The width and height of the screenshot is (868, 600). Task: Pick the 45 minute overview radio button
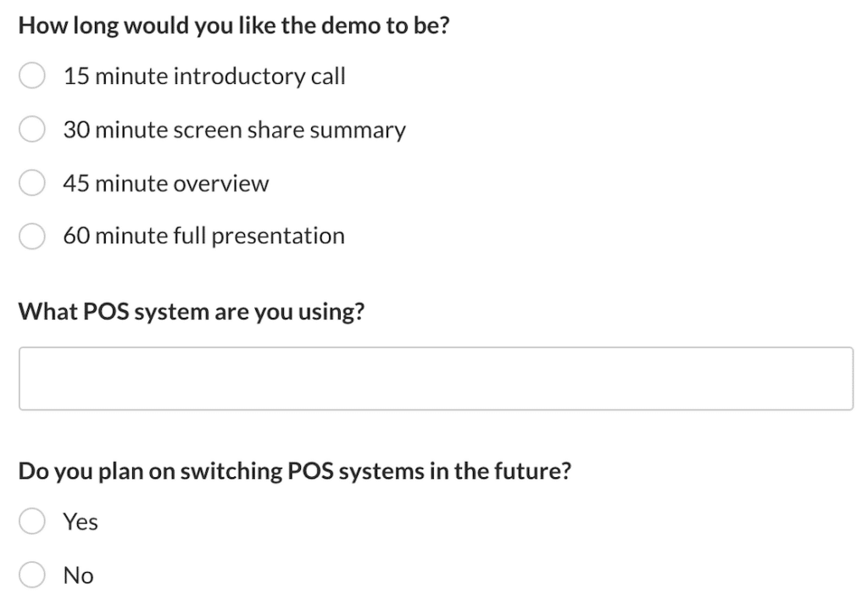pyautogui.click(x=32, y=183)
